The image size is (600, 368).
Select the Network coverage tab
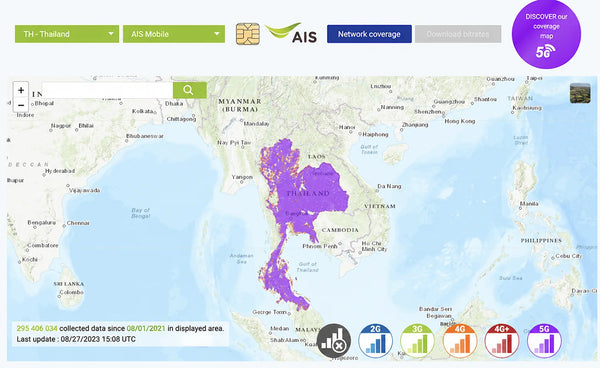click(x=369, y=34)
